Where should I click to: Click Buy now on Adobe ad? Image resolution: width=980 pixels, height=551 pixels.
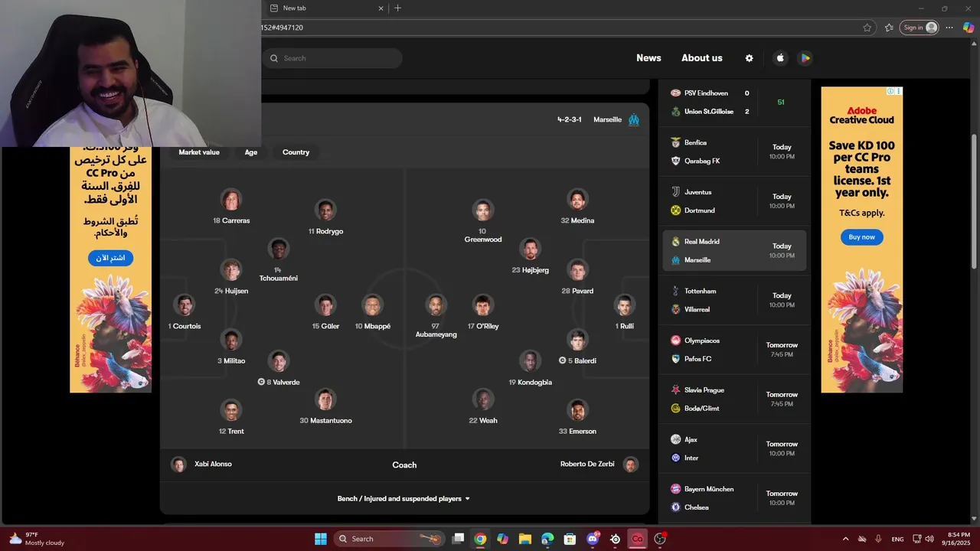coord(862,237)
